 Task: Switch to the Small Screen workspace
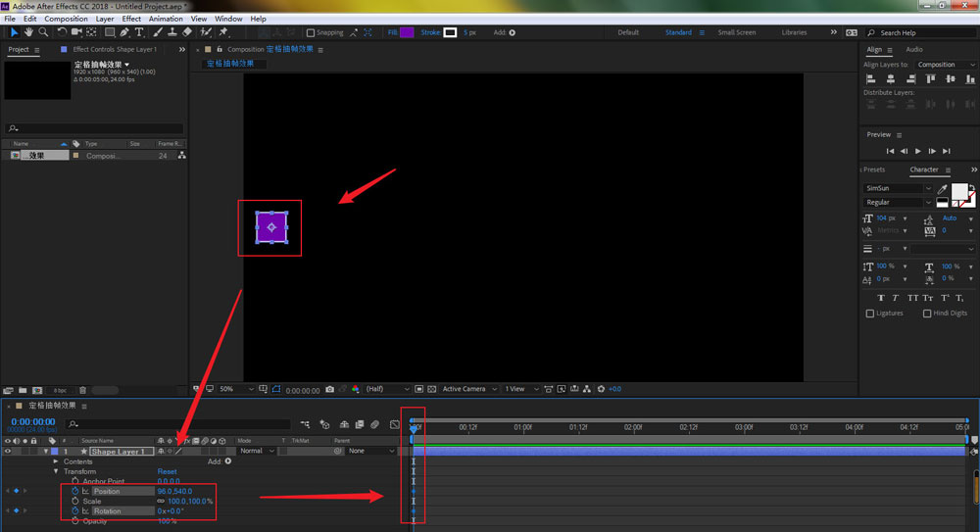click(x=736, y=32)
